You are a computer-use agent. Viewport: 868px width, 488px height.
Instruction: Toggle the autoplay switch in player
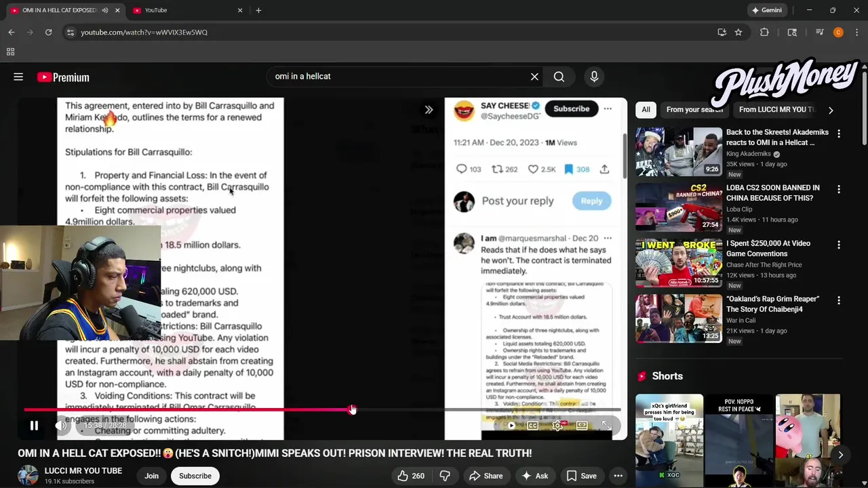click(x=511, y=426)
